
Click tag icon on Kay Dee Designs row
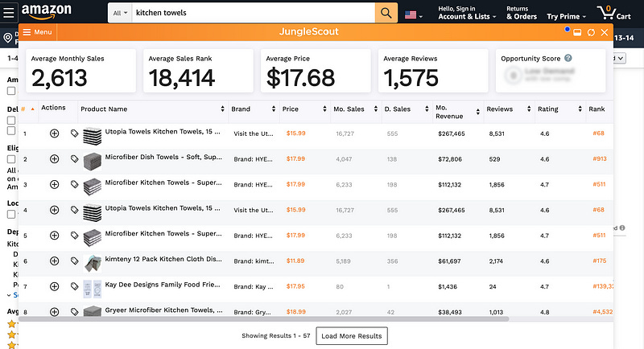point(74,286)
